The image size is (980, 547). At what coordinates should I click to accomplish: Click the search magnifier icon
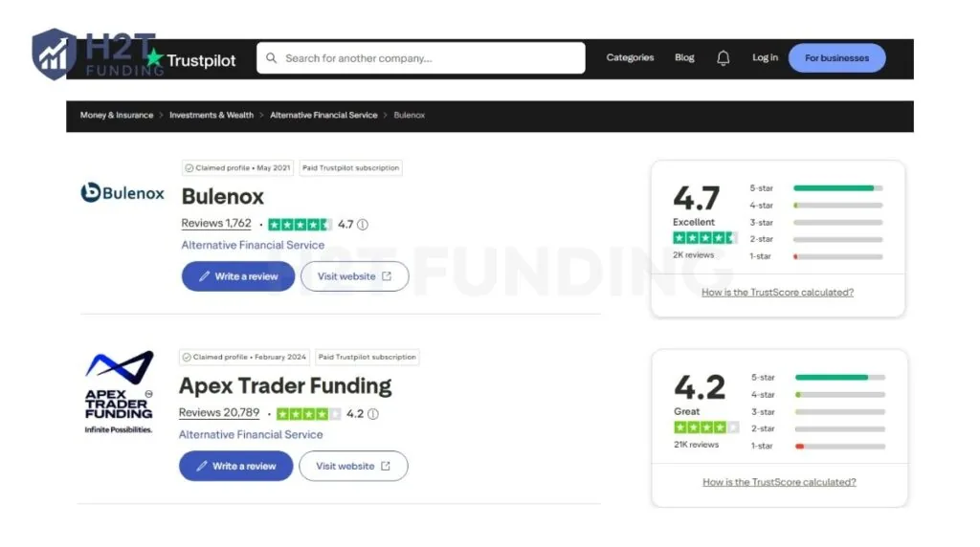pos(271,58)
